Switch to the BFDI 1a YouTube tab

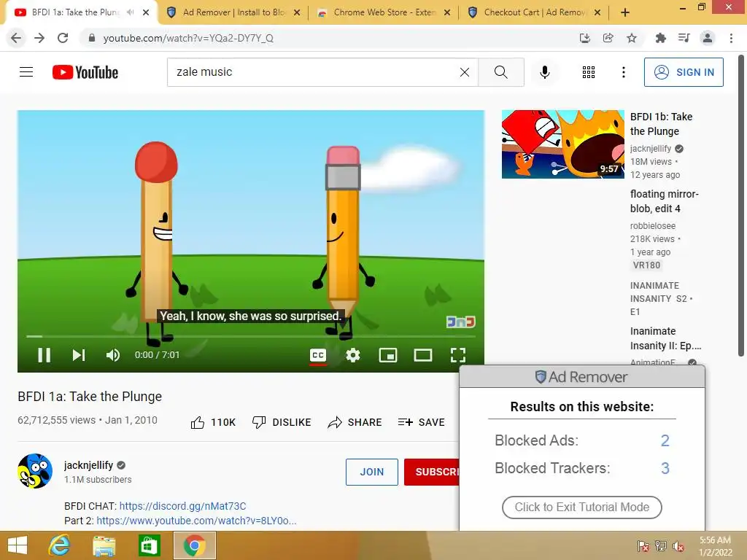pos(75,12)
